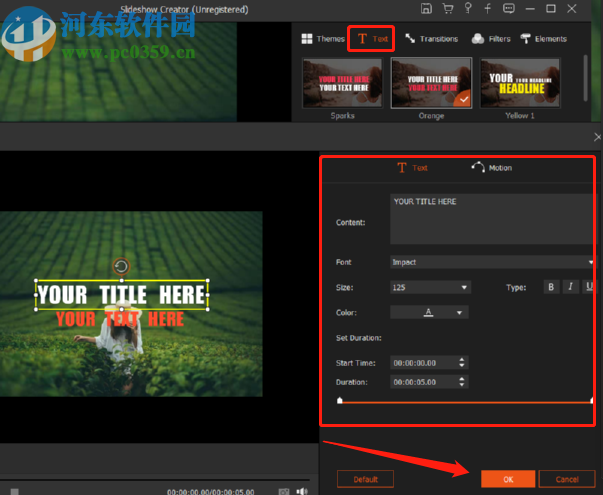Select the Text tab in edit panel
This screenshot has height=495, width=603.
pyautogui.click(x=412, y=168)
